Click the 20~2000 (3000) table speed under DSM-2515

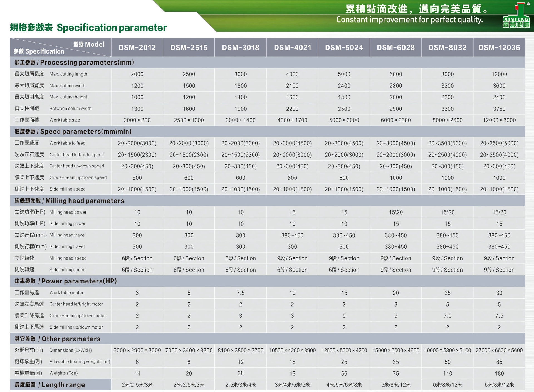point(189,144)
